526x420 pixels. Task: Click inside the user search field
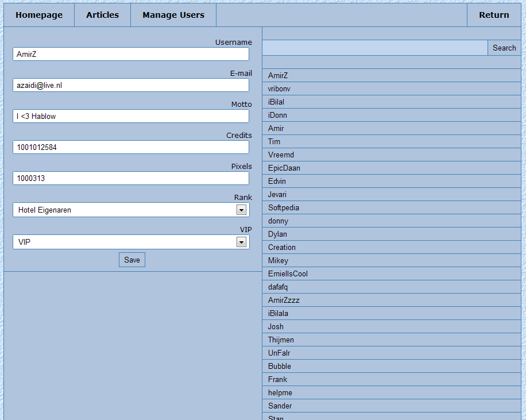pyautogui.click(x=375, y=48)
